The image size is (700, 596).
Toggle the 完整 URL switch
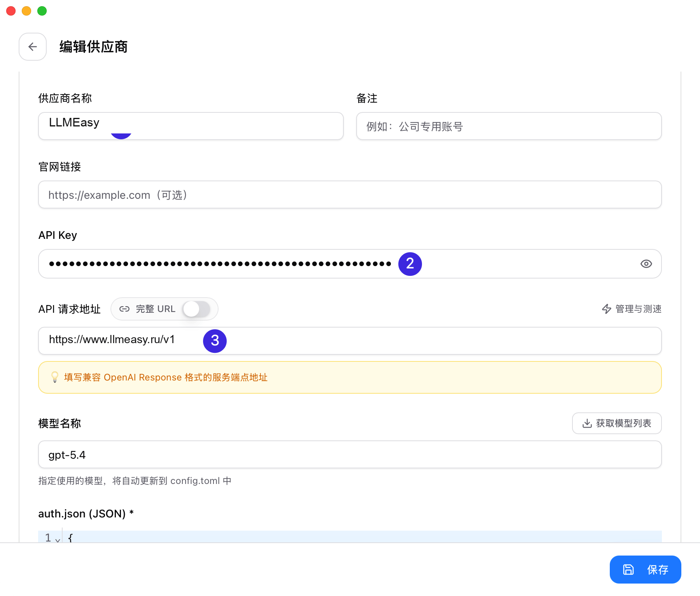click(196, 309)
